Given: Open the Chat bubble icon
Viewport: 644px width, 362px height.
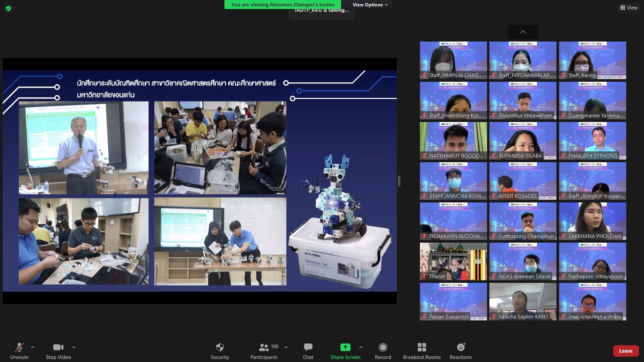Looking at the screenshot, I should [308, 347].
